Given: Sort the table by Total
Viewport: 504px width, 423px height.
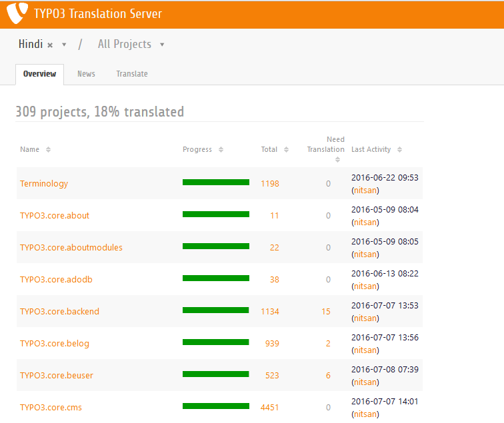Looking at the screenshot, I should (287, 149).
